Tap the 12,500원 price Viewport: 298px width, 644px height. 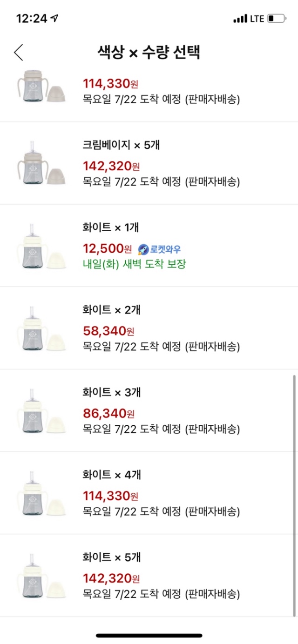(108, 249)
